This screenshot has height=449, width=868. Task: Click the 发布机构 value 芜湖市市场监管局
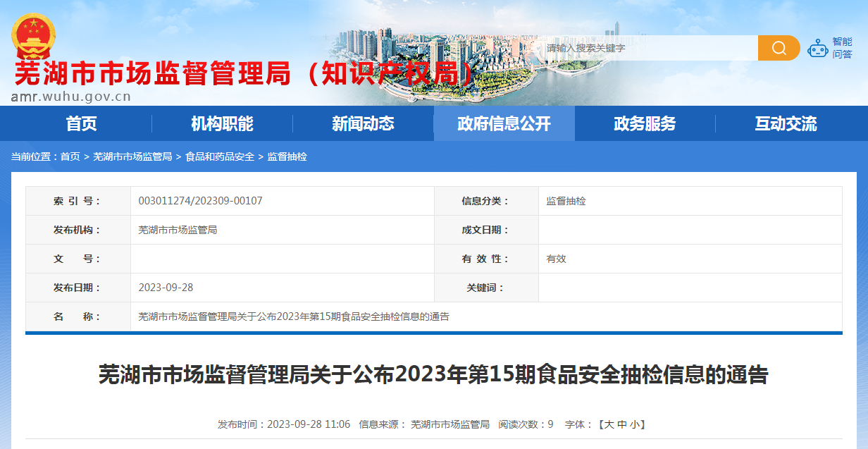178,230
